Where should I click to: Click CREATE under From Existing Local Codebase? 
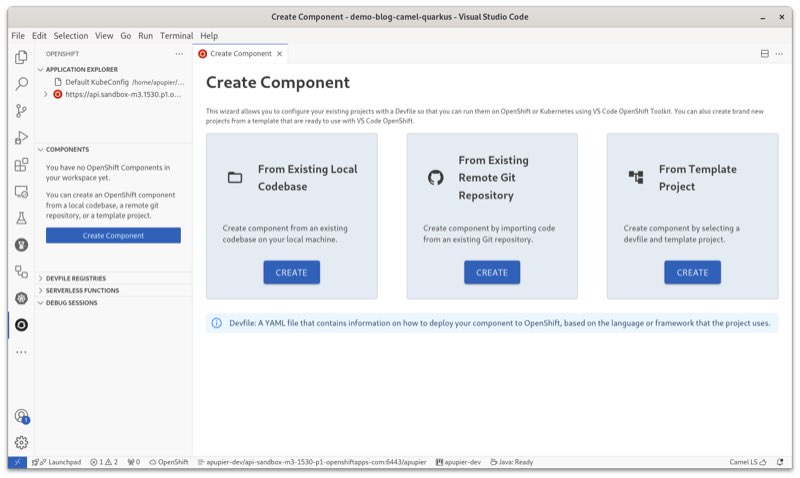coord(291,272)
